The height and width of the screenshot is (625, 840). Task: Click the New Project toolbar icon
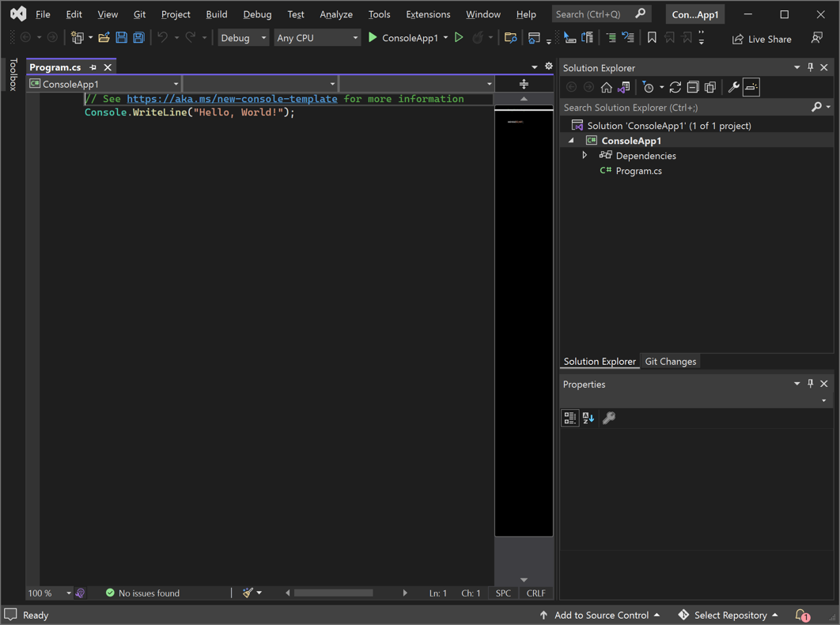click(x=78, y=37)
